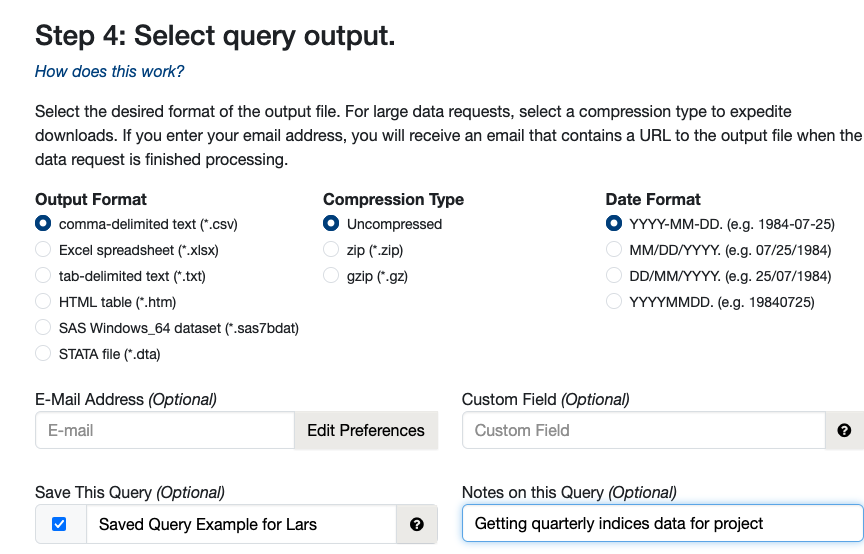
Task: Choose zip (*.zip) compression
Action: [331, 250]
